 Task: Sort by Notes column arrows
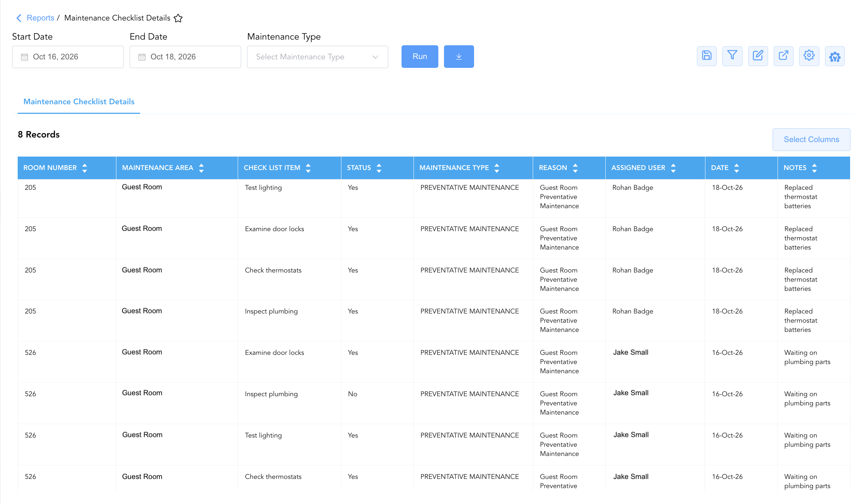point(814,168)
